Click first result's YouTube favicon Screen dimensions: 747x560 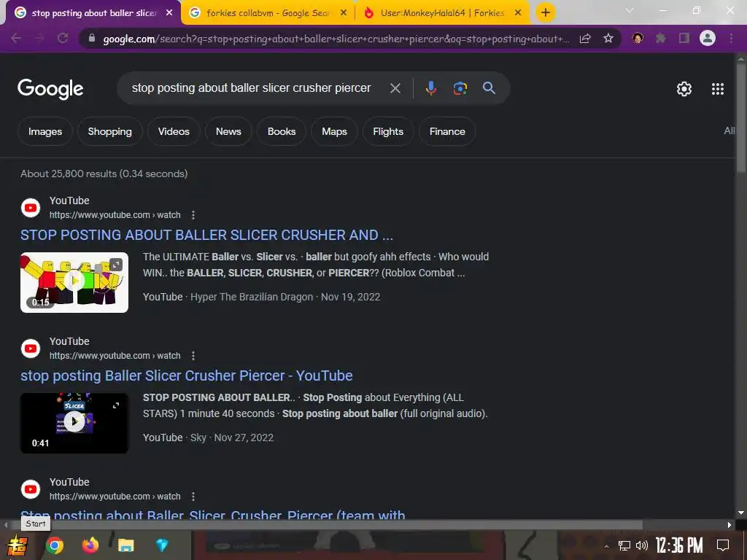(31, 208)
